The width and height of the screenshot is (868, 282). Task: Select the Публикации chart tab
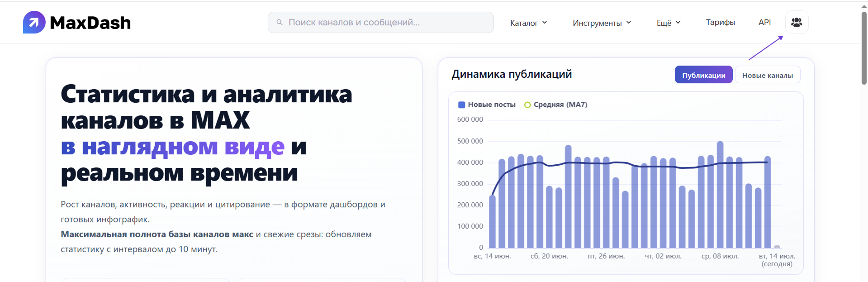[x=703, y=75]
